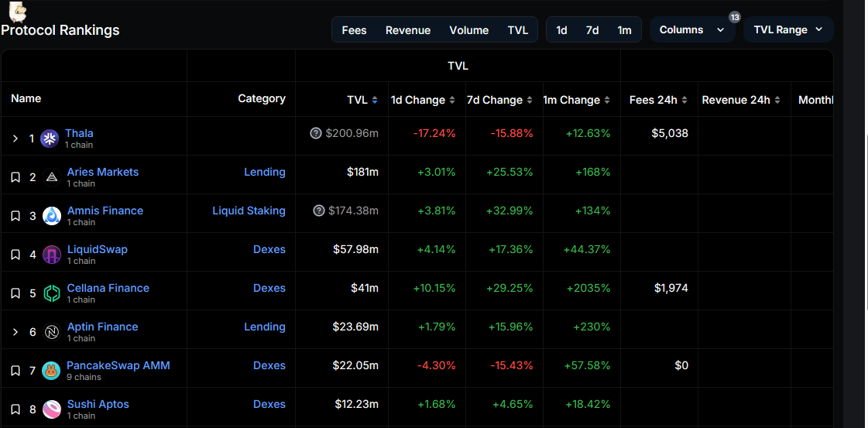Click the -15.43% weekly change value
The image size is (868, 428).
point(512,365)
